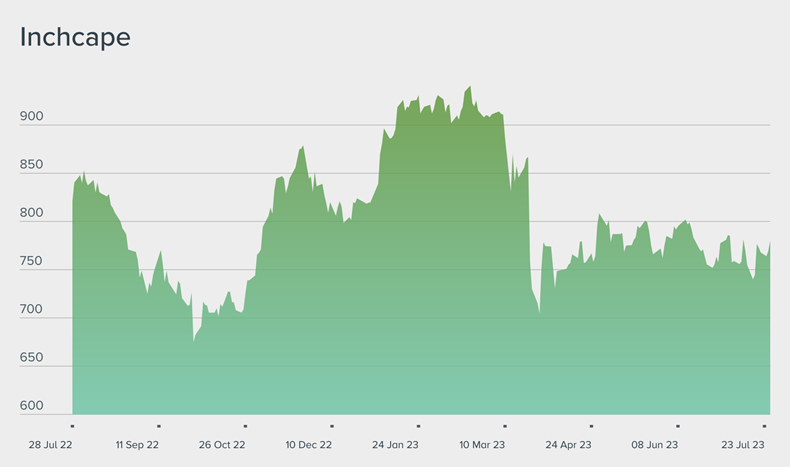This screenshot has width=790, height=467.
Task: Click the Inchcape chart title
Action: [x=75, y=37]
